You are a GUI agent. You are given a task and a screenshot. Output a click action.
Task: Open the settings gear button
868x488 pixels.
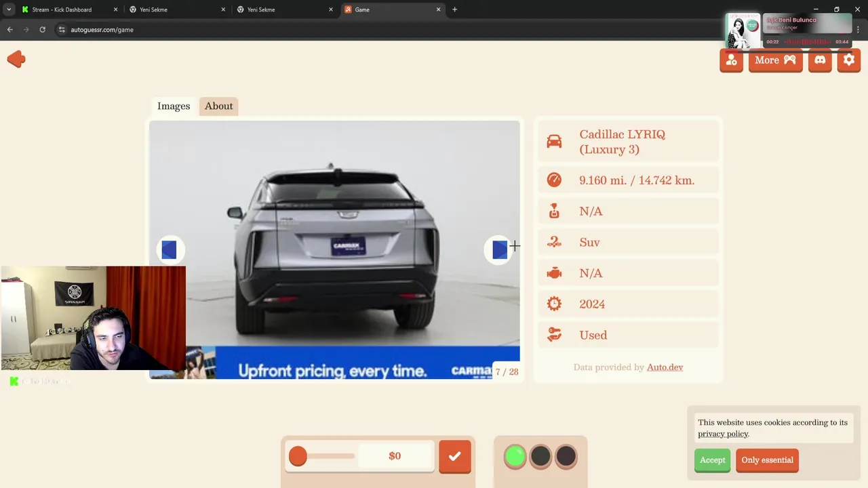tap(849, 60)
